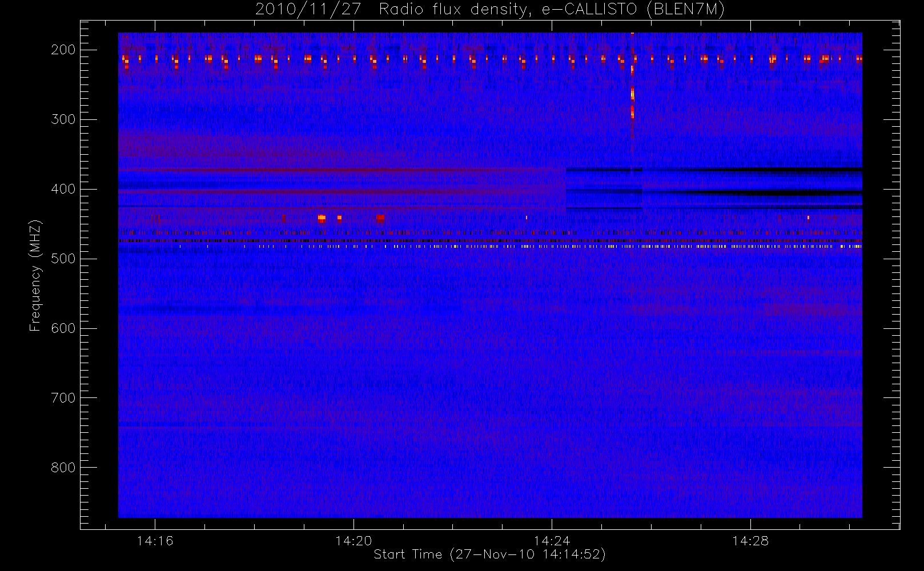This screenshot has width=924, height=571.
Task: Click the 500 frequency tick label
Action: point(63,259)
